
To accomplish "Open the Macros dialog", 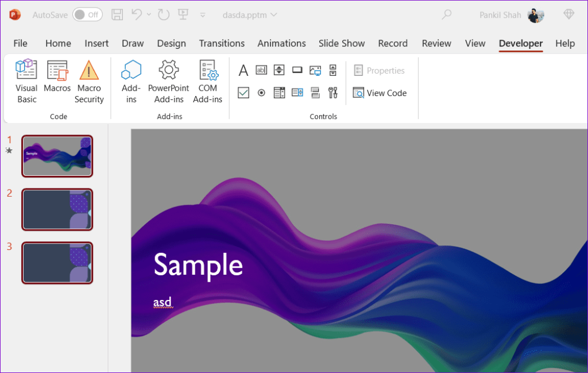I will pyautogui.click(x=57, y=80).
